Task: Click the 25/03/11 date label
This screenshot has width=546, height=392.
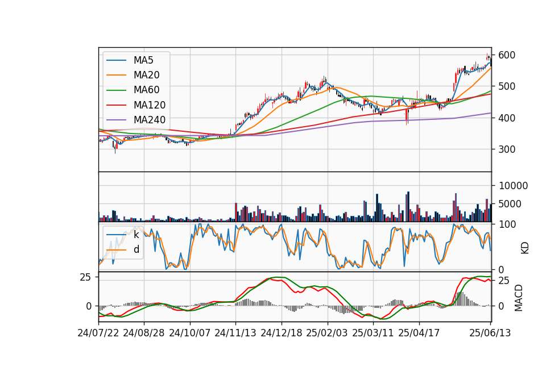Action: 373,333
